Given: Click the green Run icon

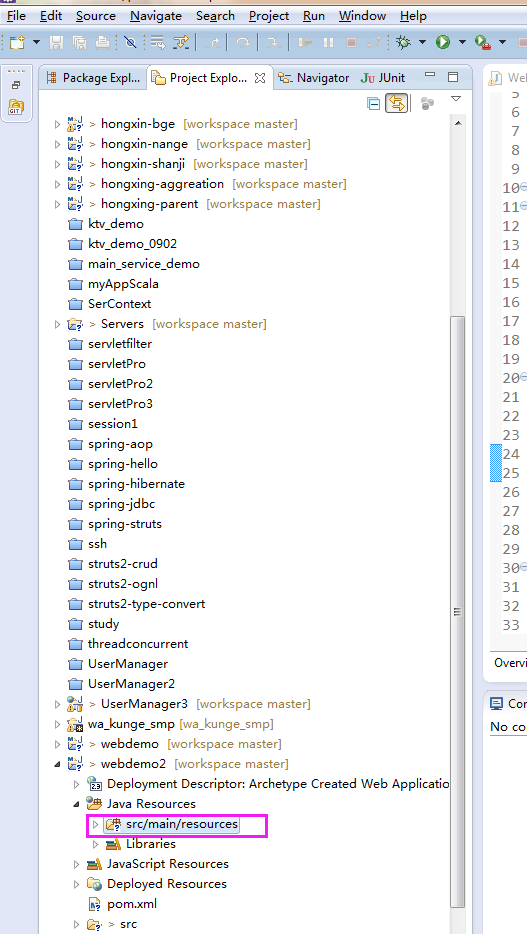Looking at the screenshot, I should [x=442, y=42].
